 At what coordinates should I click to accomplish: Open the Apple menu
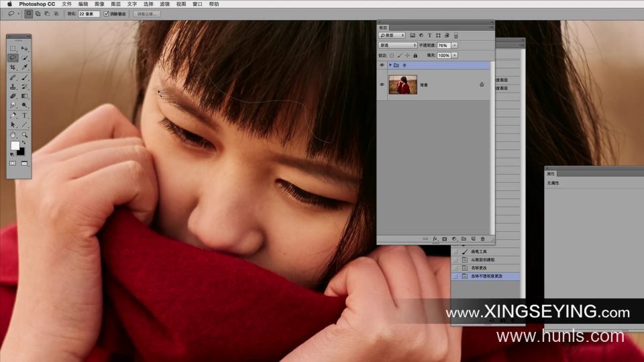[9, 4]
